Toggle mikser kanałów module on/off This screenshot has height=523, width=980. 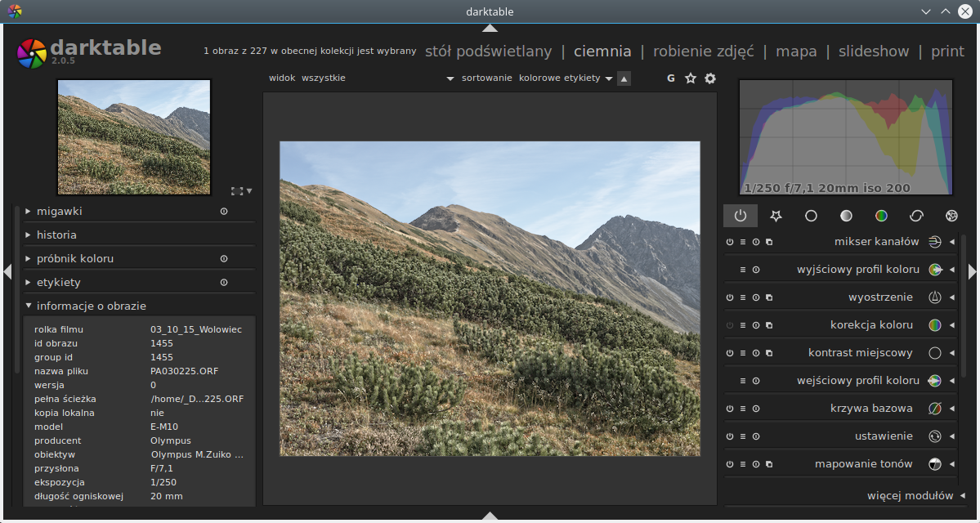pos(729,242)
